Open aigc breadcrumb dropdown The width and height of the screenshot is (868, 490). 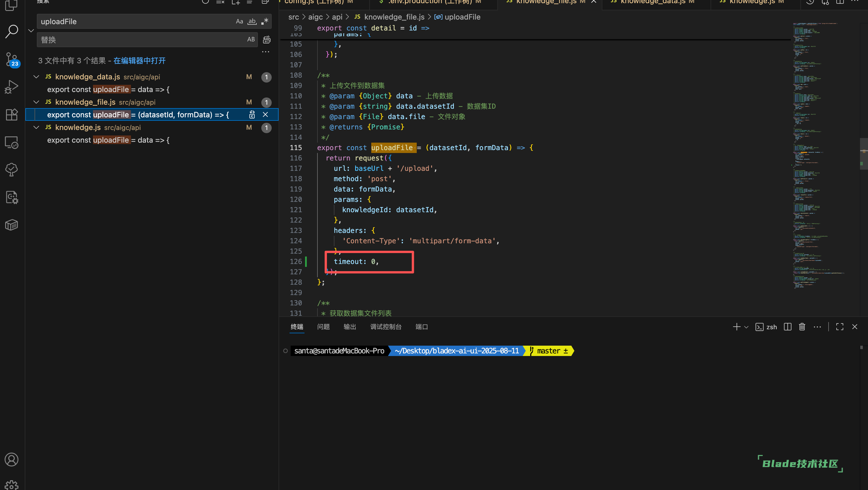click(x=315, y=17)
